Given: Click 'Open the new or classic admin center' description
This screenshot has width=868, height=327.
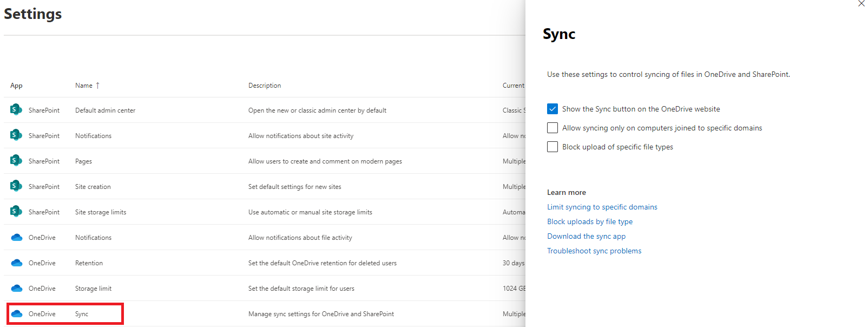Looking at the screenshot, I should tap(317, 110).
